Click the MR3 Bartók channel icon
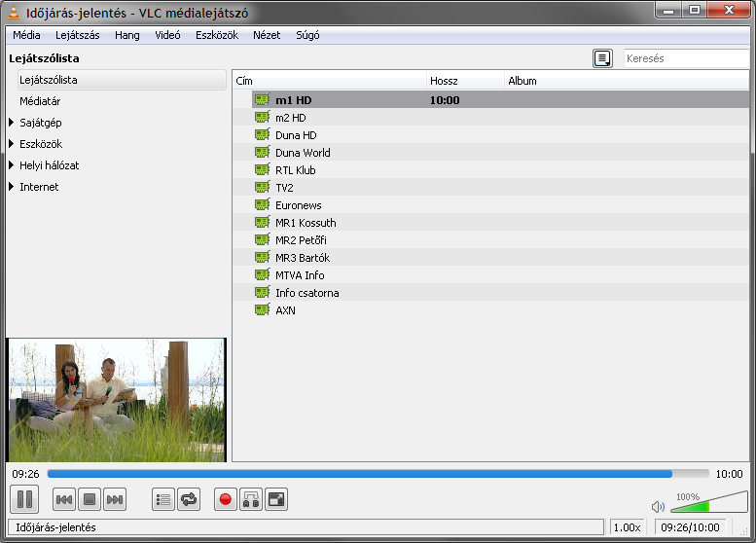756x543 pixels. (x=263, y=258)
